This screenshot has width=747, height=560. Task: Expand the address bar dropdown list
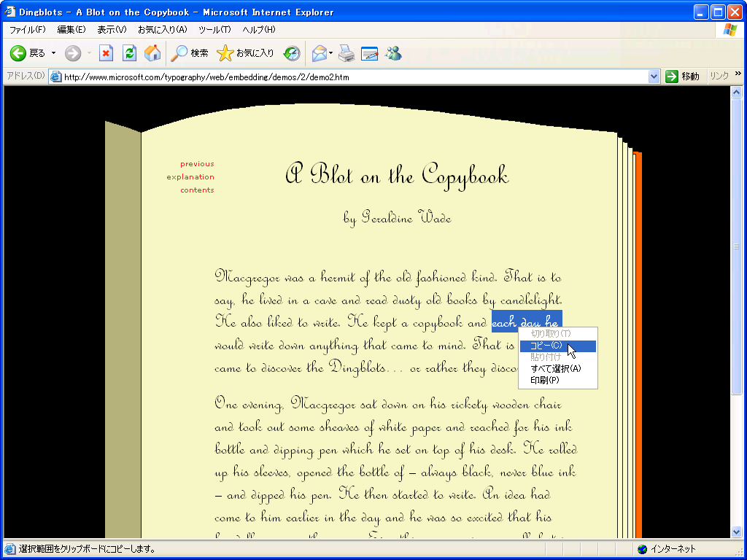point(654,77)
